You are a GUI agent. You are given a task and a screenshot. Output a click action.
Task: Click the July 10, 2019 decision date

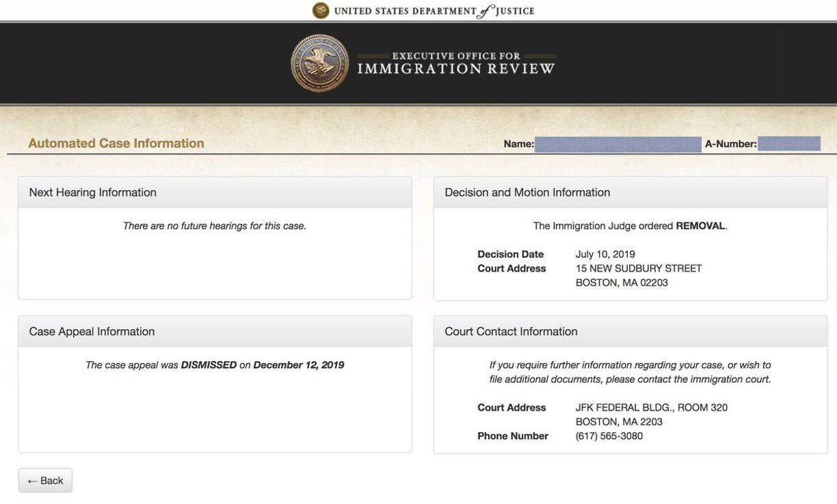pyautogui.click(x=605, y=254)
